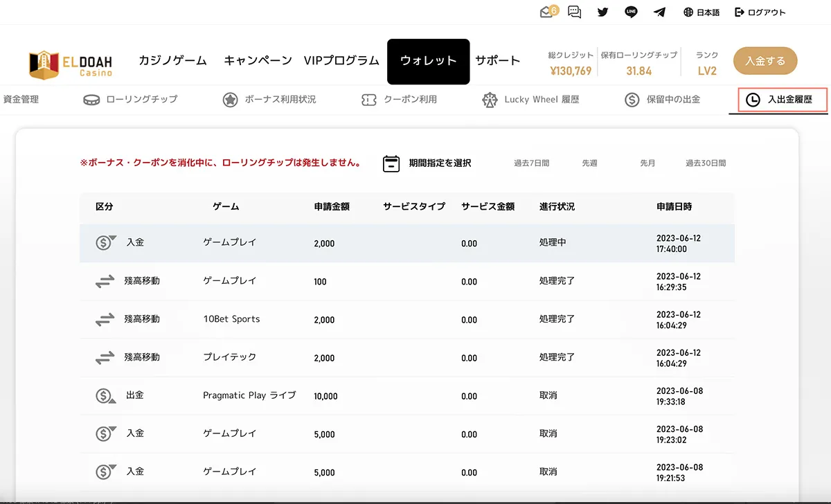Click the live chat bubble icon
The image size is (831, 504).
pos(574,12)
